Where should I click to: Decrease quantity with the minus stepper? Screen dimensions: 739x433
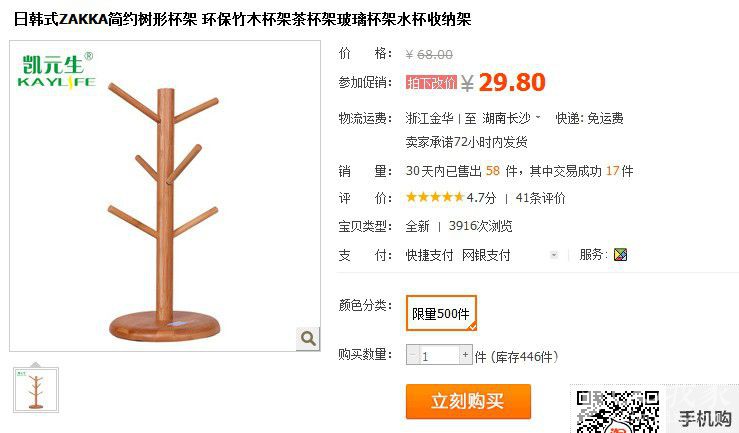(412, 355)
